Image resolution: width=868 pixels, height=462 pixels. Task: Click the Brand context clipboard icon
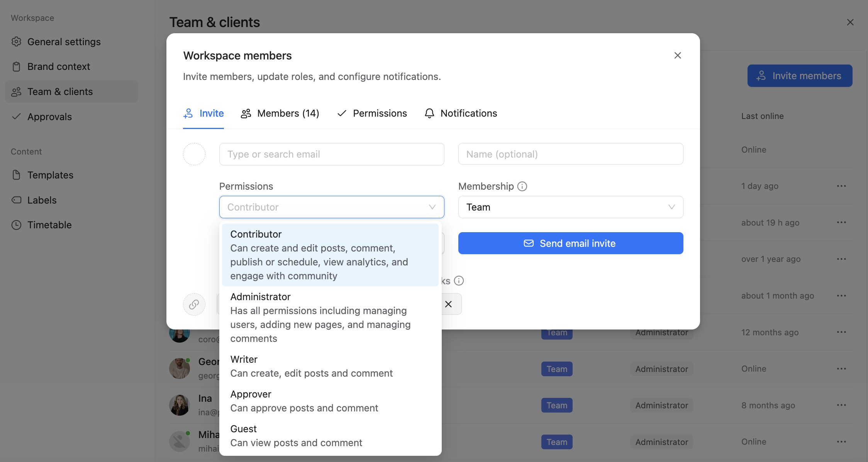(x=16, y=67)
